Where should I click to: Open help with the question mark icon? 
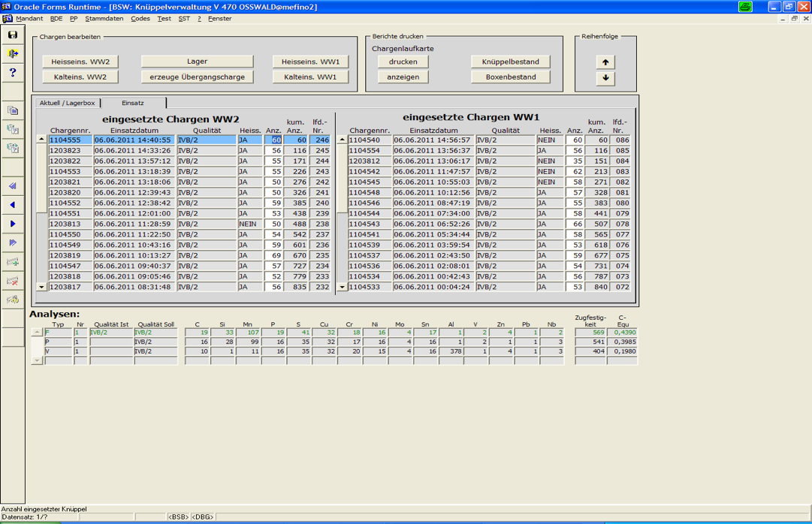pos(13,73)
